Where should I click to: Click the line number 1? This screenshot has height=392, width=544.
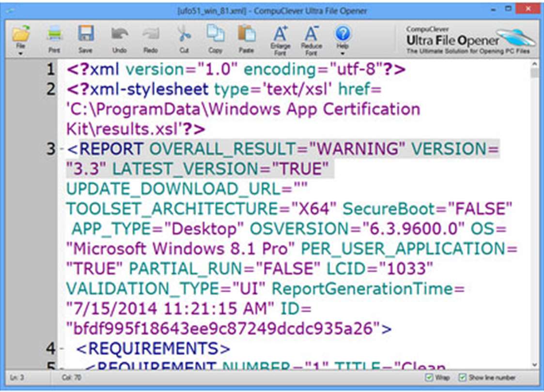click(x=51, y=69)
